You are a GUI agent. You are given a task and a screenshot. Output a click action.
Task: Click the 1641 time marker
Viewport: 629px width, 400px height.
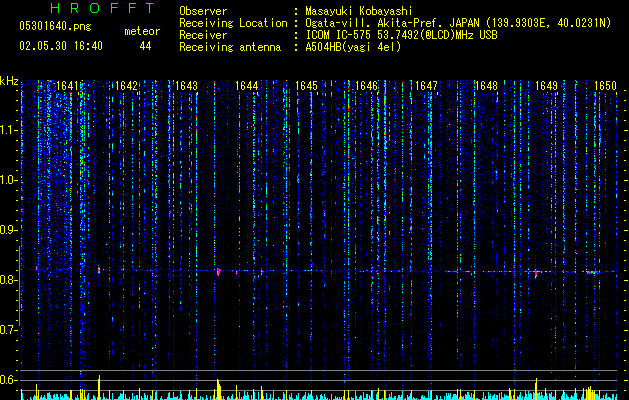67,86
